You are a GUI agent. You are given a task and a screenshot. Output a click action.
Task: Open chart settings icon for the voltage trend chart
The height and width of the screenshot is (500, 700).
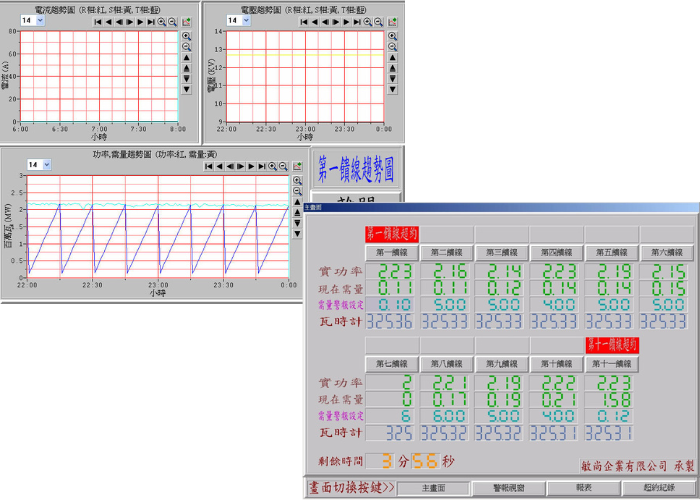click(x=392, y=22)
